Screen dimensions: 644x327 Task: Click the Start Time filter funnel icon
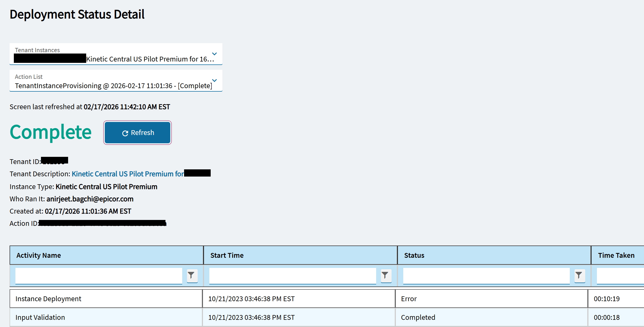tap(385, 275)
